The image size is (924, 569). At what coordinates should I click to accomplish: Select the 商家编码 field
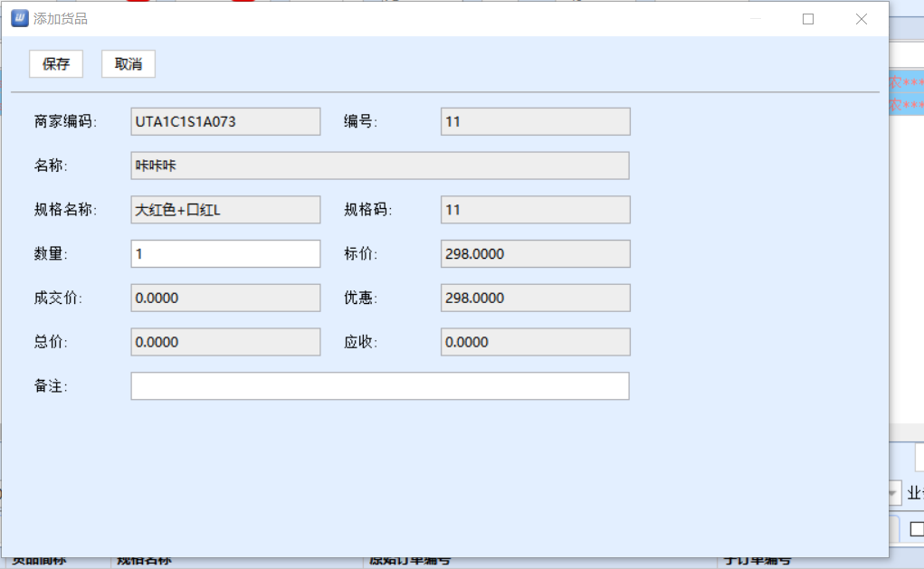(x=225, y=121)
